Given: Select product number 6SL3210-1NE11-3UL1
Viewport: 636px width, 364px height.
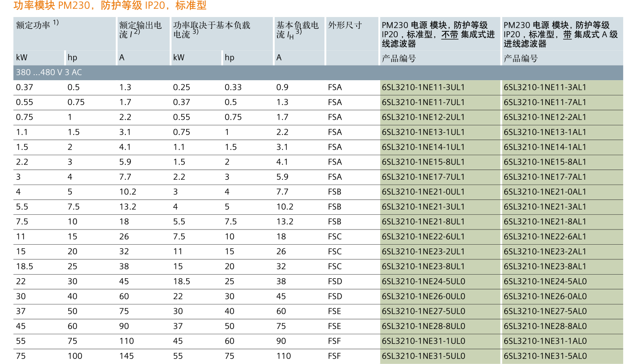Looking at the screenshot, I should click(x=424, y=87).
